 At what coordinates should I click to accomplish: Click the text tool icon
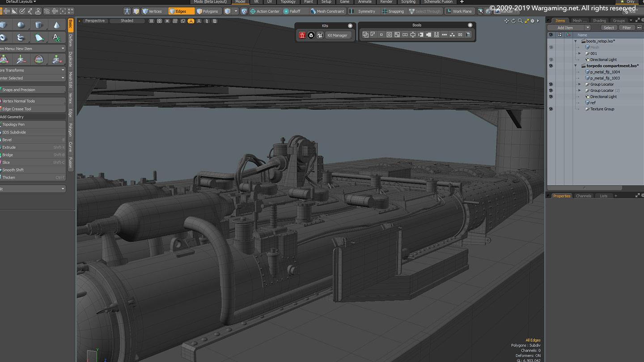point(56,38)
